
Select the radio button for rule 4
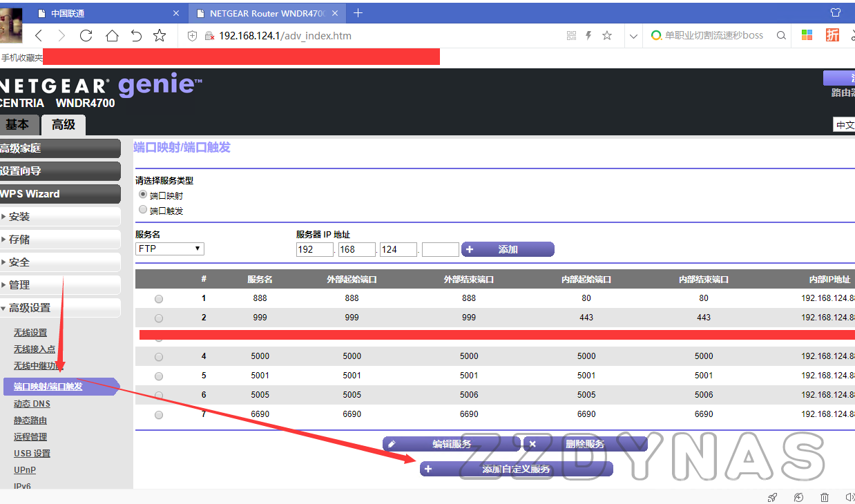tap(159, 357)
